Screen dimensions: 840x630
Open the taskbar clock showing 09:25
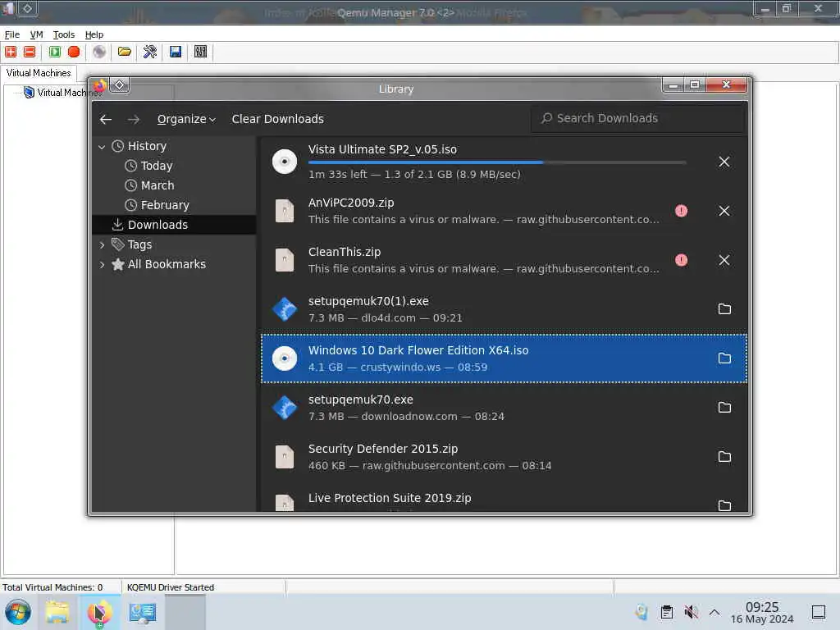[x=762, y=612]
